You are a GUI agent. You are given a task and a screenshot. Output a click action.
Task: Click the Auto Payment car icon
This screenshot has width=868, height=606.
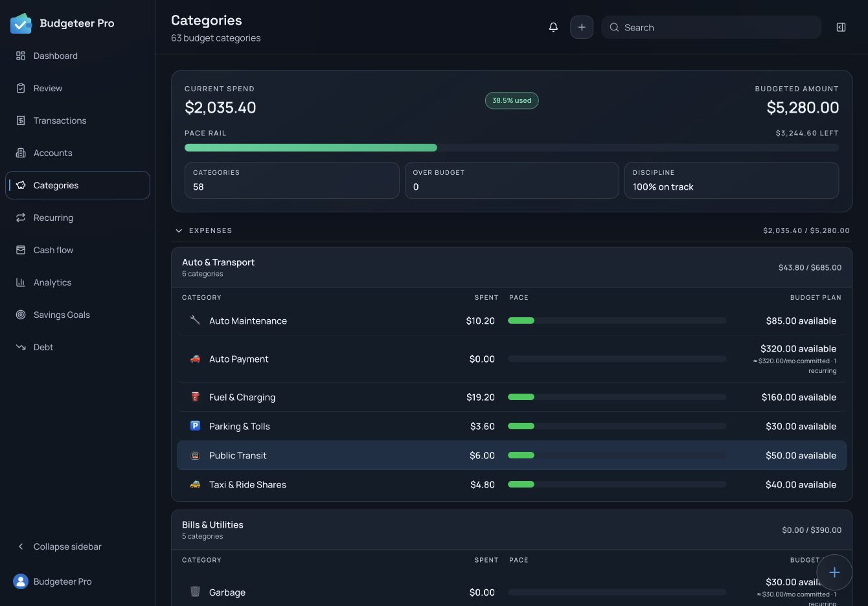pyautogui.click(x=195, y=359)
